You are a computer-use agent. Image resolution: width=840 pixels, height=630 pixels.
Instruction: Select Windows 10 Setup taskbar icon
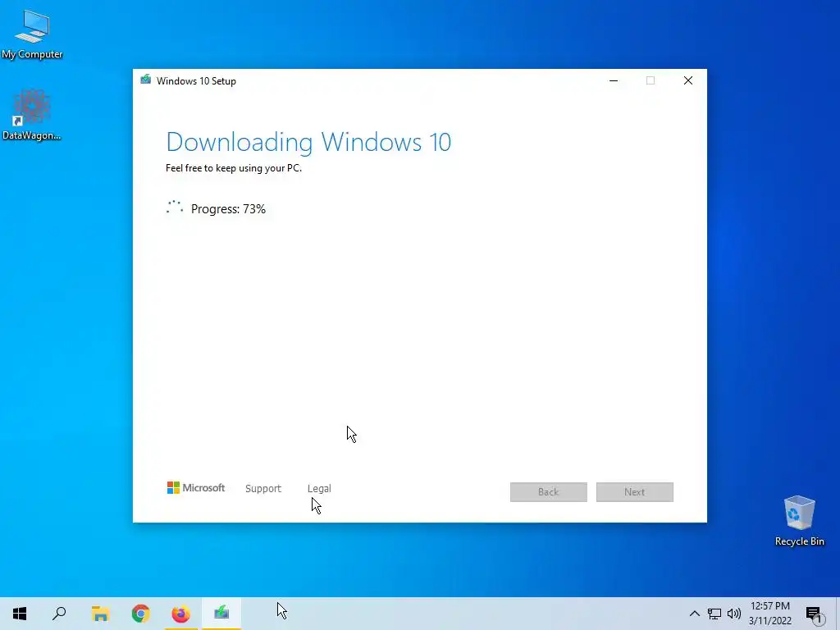click(221, 614)
